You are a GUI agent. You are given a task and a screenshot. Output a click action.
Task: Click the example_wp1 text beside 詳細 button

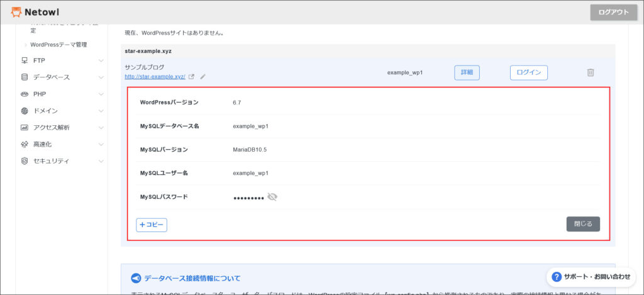405,72
